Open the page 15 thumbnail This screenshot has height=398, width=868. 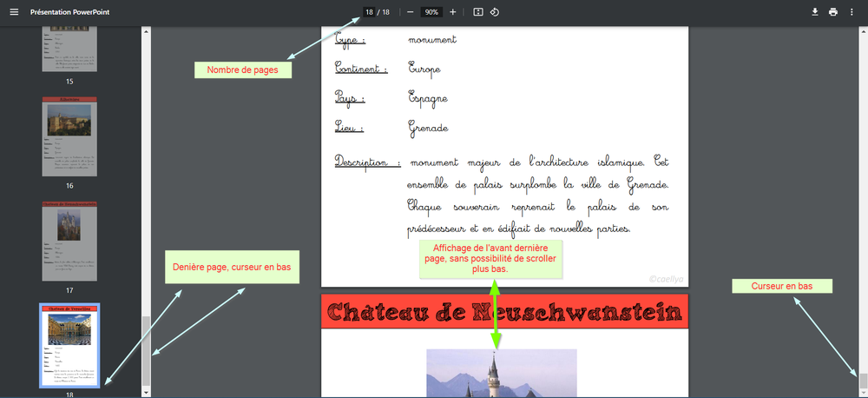(x=69, y=50)
